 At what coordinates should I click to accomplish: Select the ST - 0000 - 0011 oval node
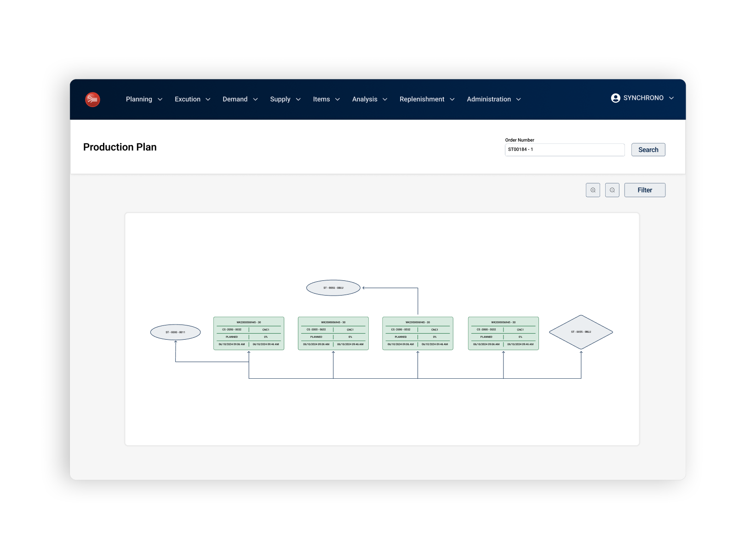click(176, 332)
